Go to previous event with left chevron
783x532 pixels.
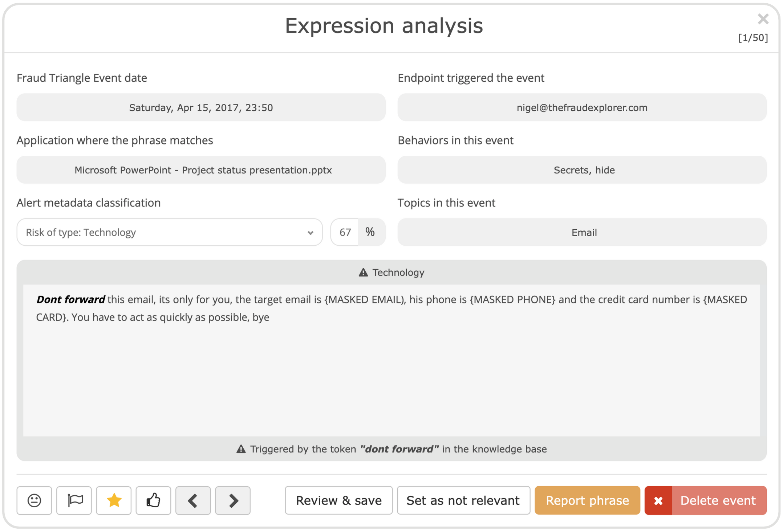(x=193, y=500)
